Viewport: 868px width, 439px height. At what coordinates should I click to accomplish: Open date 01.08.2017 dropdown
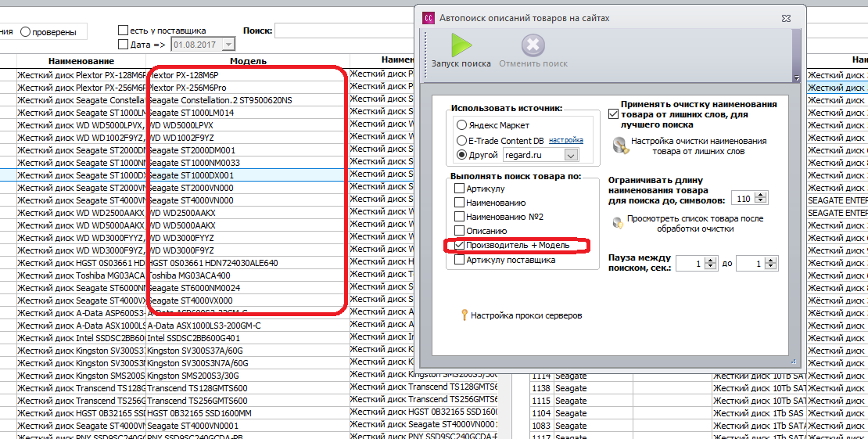click(x=228, y=45)
